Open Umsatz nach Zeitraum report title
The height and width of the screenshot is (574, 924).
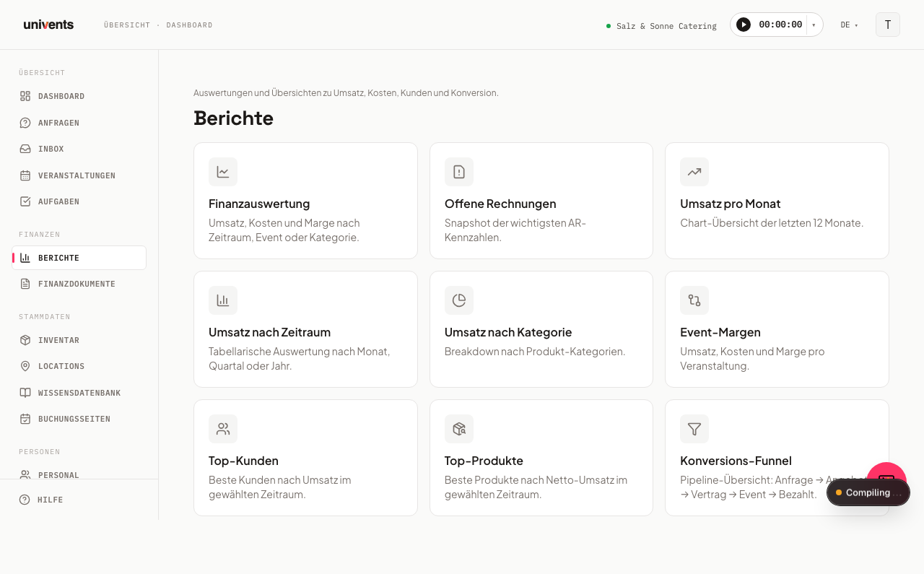click(269, 332)
